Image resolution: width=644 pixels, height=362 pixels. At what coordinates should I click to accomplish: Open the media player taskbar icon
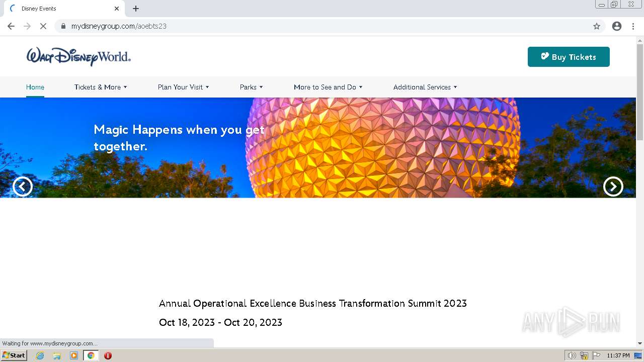point(74,355)
